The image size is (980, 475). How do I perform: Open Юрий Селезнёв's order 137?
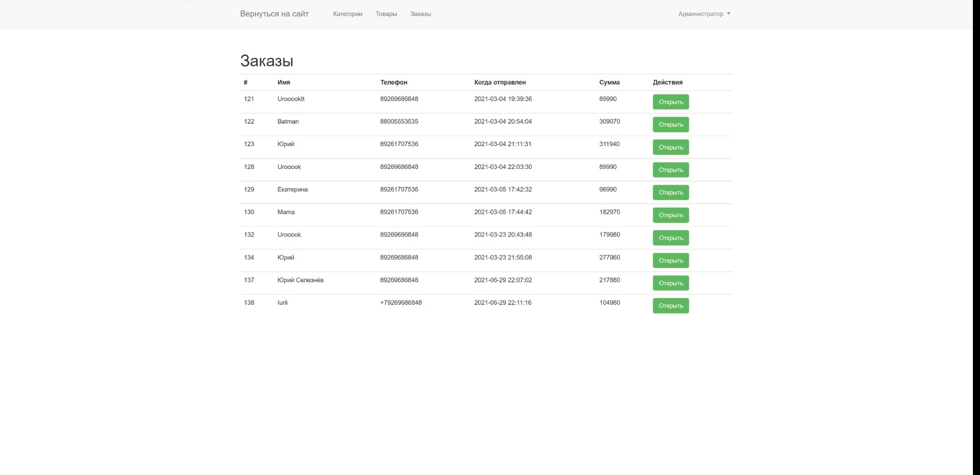pyautogui.click(x=671, y=283)
